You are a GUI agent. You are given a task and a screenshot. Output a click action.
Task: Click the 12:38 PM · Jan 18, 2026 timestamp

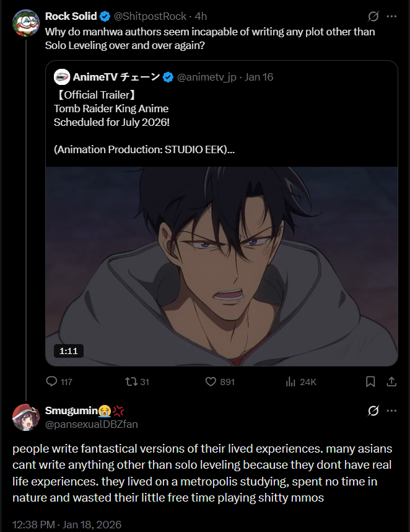tap(67, 525)
